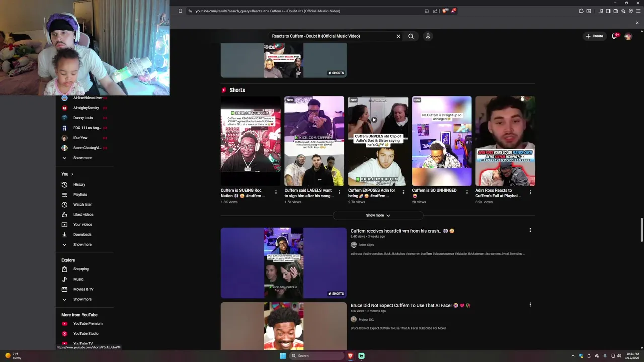
Task: Open the YouTube account avatar menu
Action: [x=628, y=36]
